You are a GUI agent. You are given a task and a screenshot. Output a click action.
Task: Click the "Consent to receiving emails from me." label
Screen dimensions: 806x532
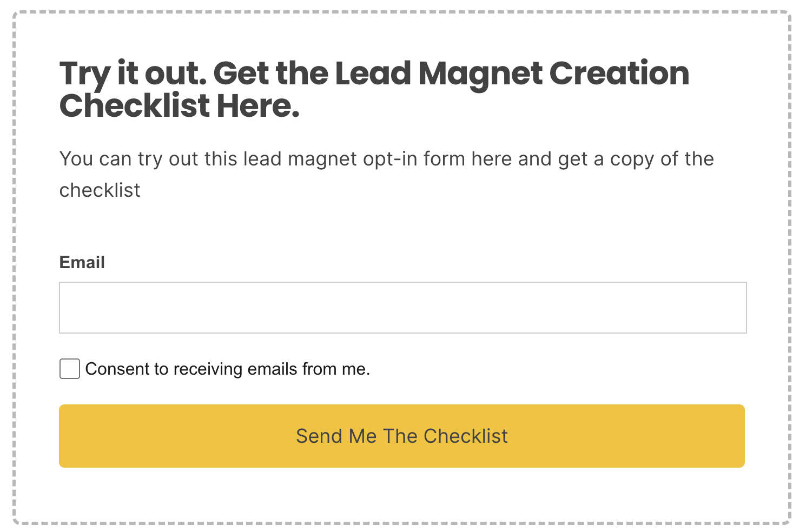point(227,369)
